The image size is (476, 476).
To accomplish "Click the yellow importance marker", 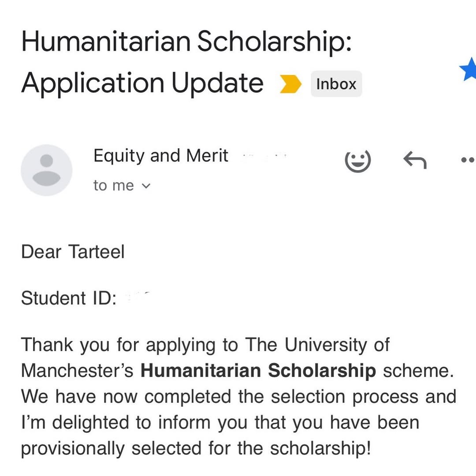I will point(291,84).
